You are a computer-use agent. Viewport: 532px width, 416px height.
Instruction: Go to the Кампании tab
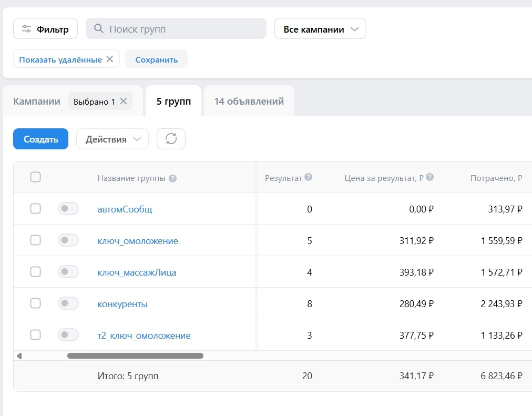37,101
